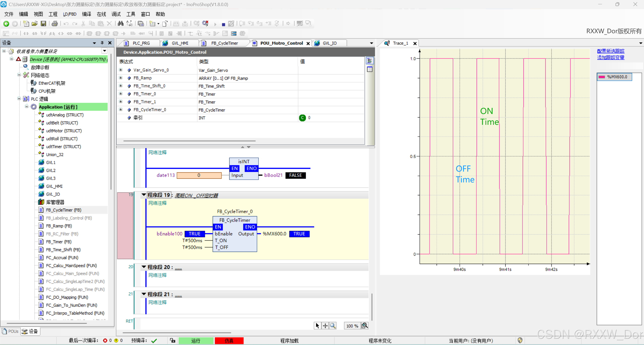The height and width of the screenshot is (345, 644).
Task: Click the Logout disconnect icon with red X
Action: [205, 24]
